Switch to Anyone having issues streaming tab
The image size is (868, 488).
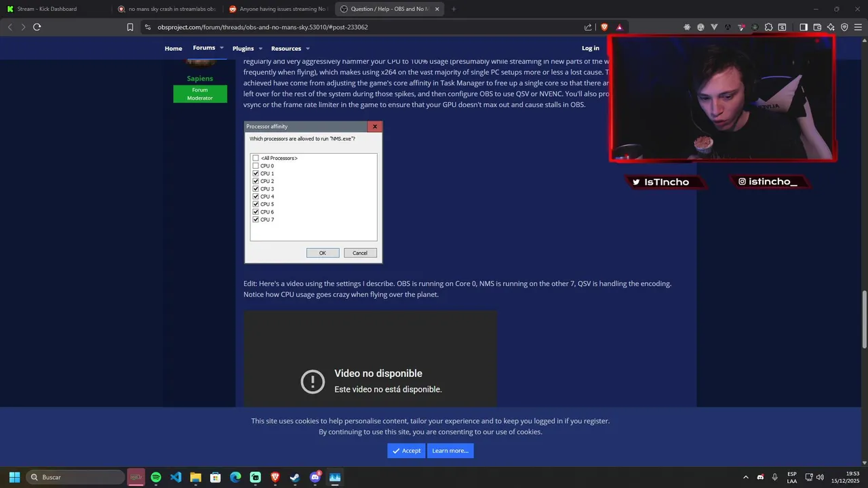[x=278, y=9]
